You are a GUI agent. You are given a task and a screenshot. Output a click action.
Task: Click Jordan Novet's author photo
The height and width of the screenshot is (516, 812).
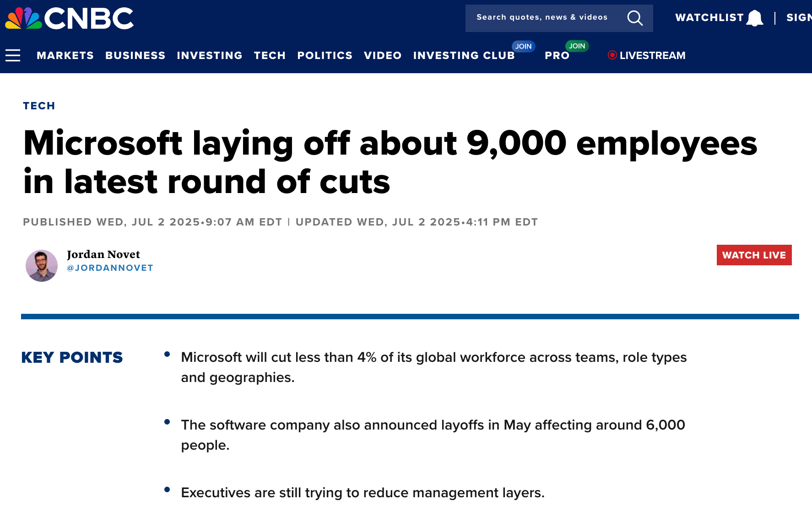42,265
